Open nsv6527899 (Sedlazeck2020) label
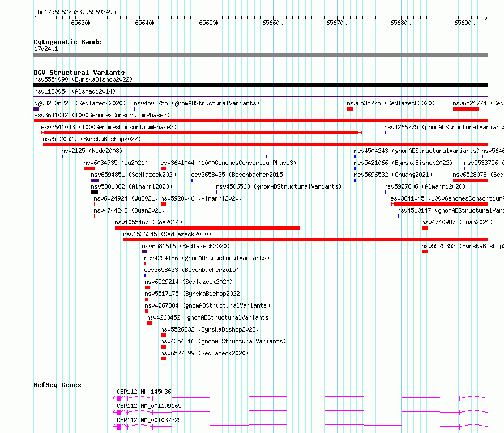 (204, 353)
